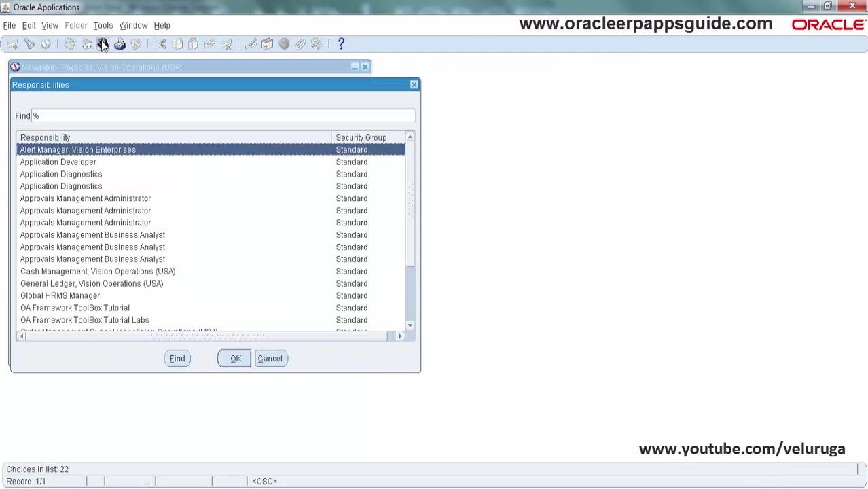
Task: Click the Translations globe icon
Action: (284, 44)
